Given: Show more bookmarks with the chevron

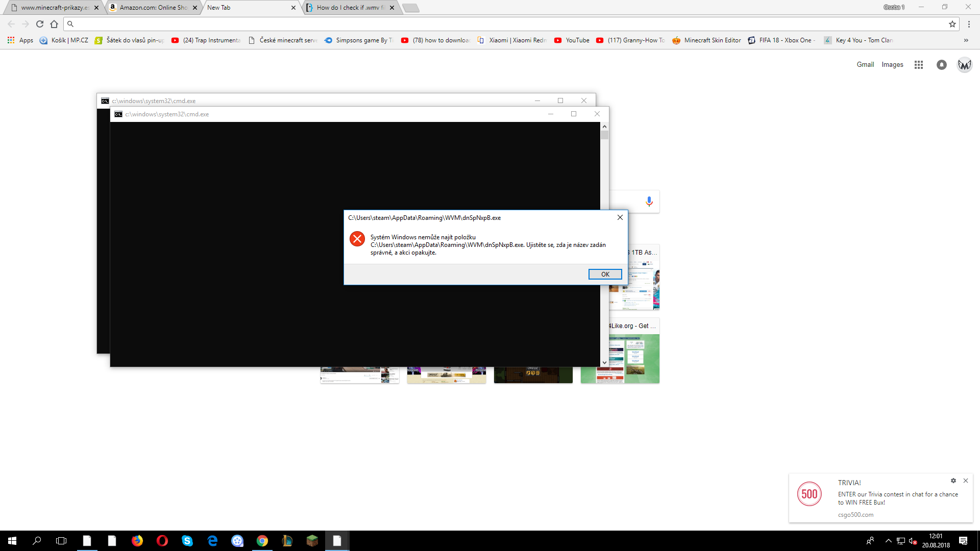Looking at the screenshot, I should pyautogui.click(x=966, y=40).
